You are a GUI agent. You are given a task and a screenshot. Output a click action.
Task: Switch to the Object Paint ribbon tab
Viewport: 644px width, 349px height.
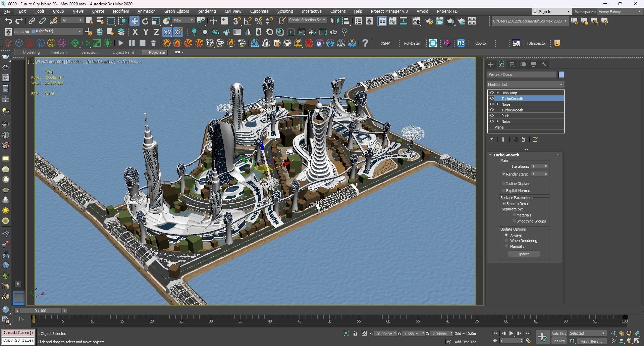coord(123,52)
